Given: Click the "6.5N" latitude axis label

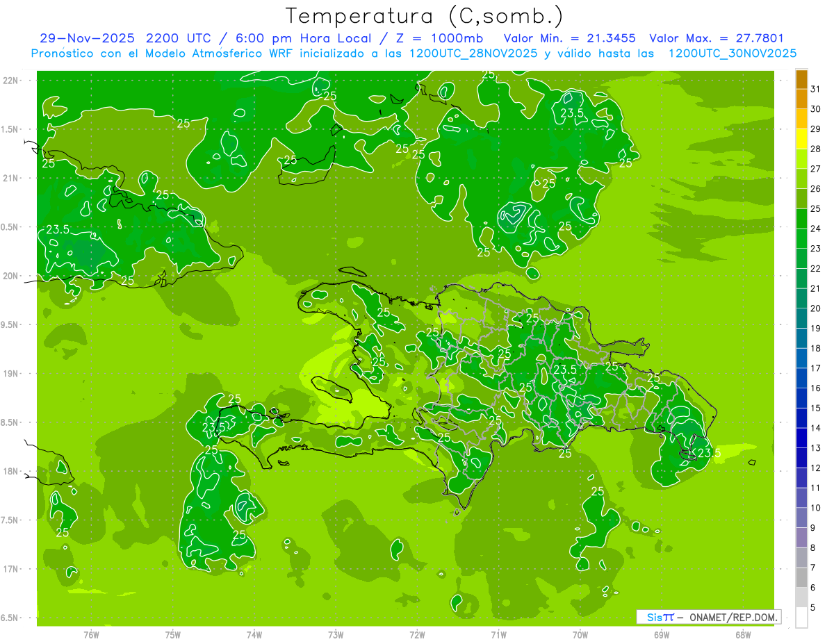Looking at the screenshot, I should 10,618.
